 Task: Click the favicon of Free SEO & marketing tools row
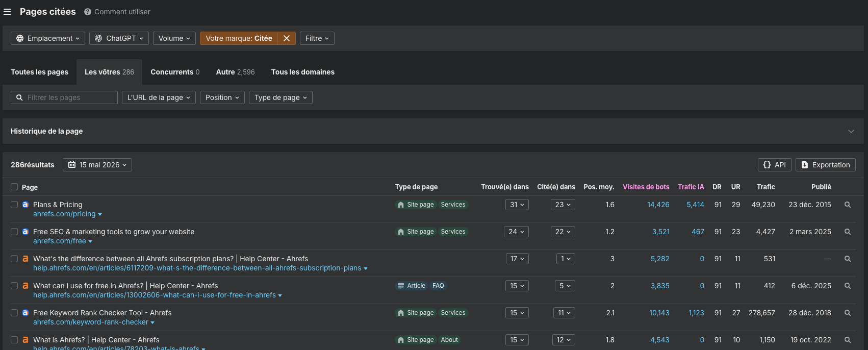coord(25,232)
